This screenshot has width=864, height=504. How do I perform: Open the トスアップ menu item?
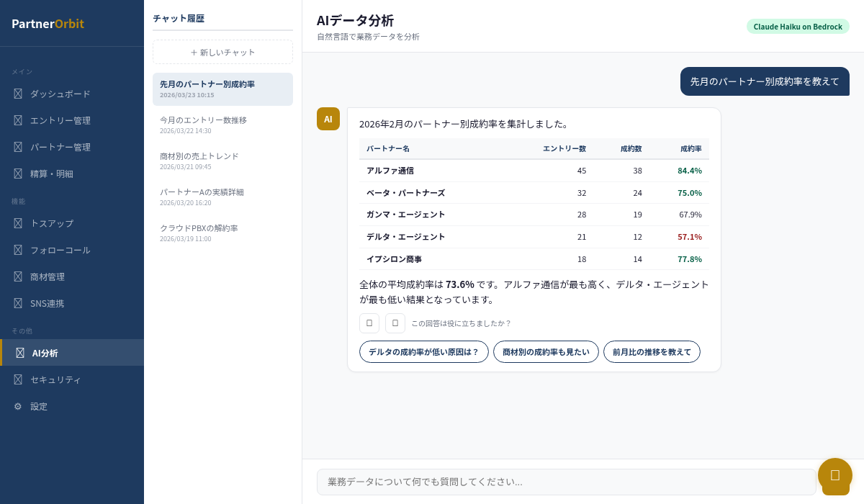click(52, 223)
